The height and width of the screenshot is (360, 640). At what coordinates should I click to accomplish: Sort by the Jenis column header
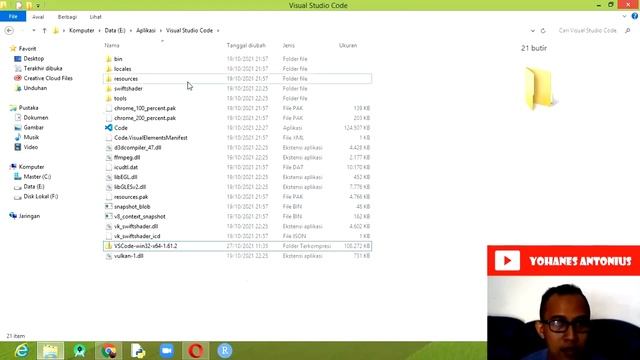click(x=289, y=45)
